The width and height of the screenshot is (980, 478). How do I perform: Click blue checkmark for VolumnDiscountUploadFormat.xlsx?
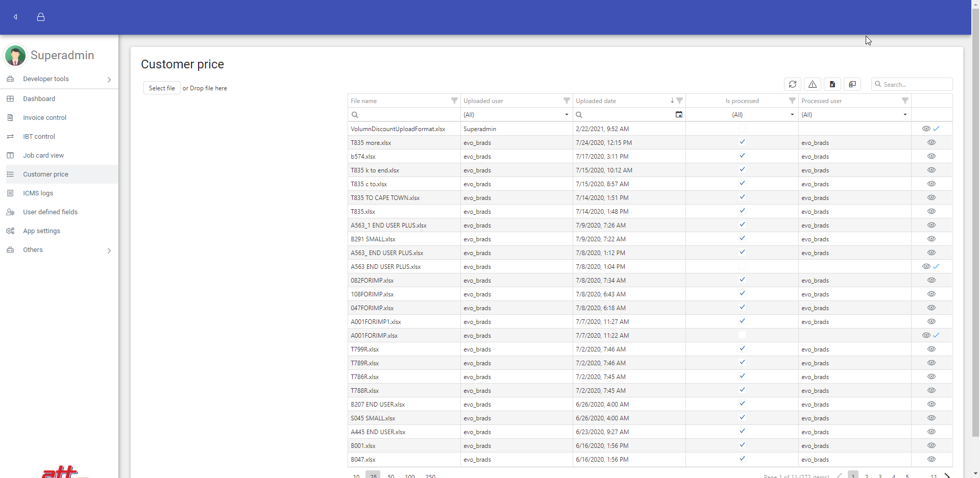click(936, 129)
